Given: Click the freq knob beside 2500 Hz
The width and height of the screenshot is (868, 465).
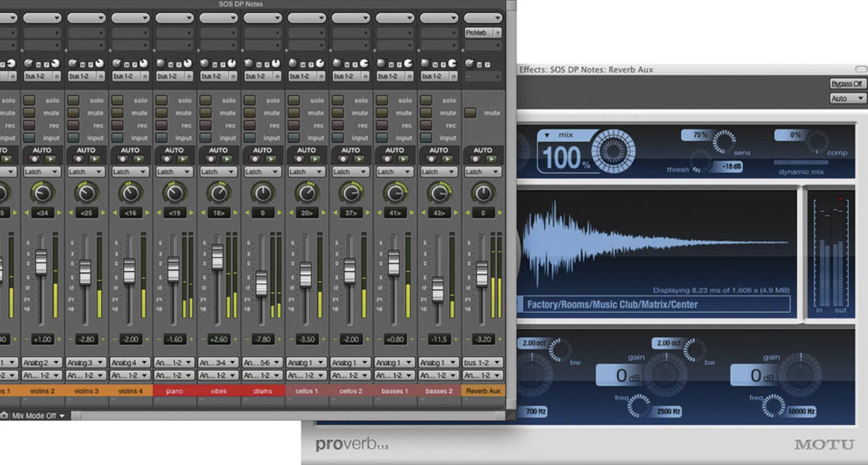Looking at the screenshot, I should [x=639, y=406].
